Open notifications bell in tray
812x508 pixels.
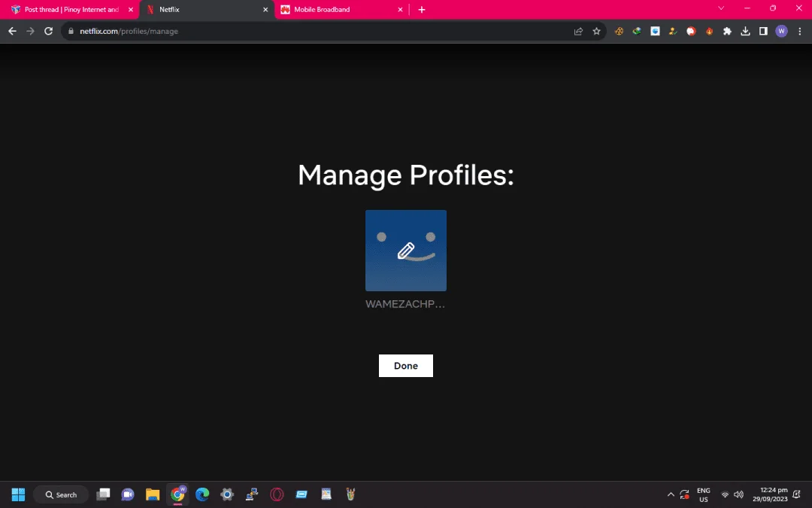point(797,494)
